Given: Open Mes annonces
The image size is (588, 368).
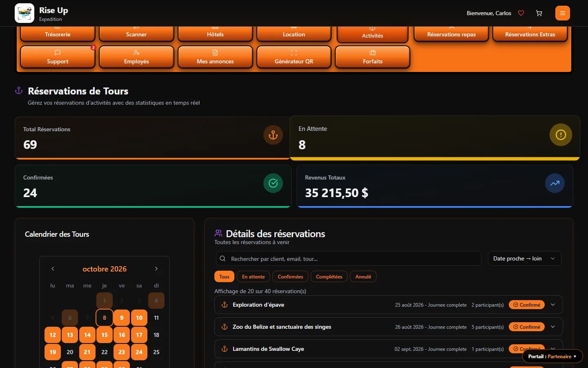Looking at the screenshot, I should click(x=215, y=57).
